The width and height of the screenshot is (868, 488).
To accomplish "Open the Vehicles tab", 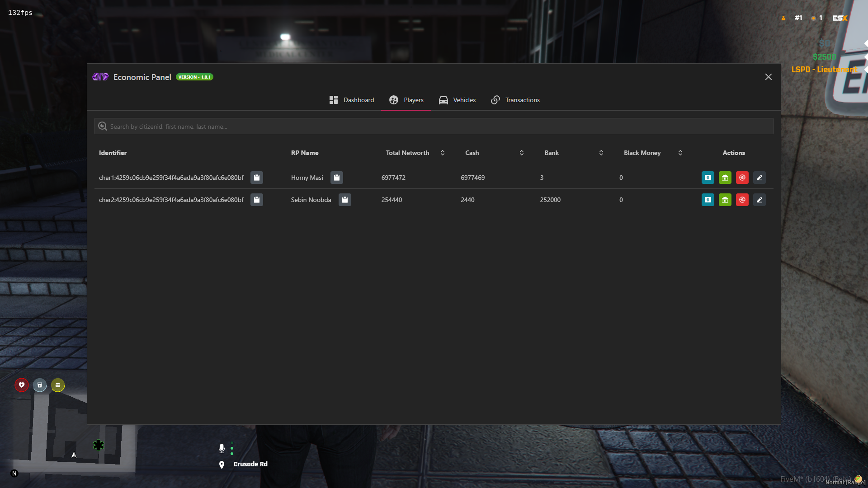I will pyautogui.click(x=457, y=100).
